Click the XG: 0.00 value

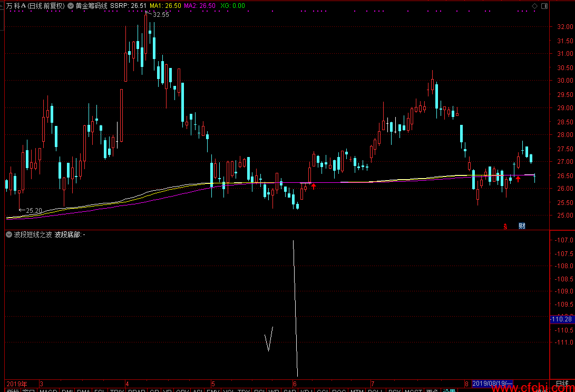(x=232, y=6)
